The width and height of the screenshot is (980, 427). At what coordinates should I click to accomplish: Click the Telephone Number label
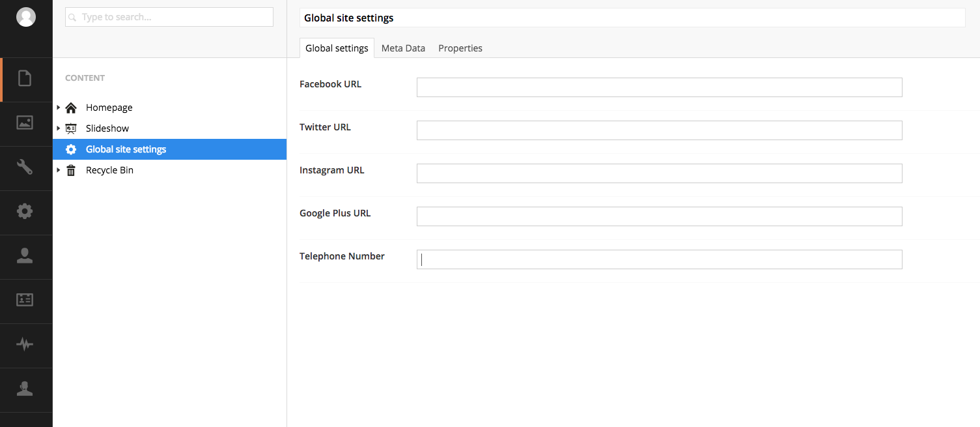point(342,256)
